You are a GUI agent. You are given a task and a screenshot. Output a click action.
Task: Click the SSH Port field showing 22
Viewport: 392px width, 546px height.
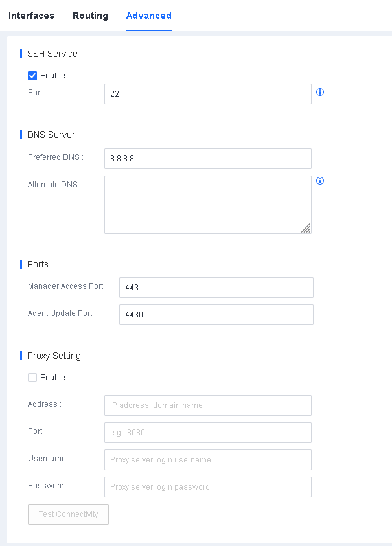[x=207, y=94]
